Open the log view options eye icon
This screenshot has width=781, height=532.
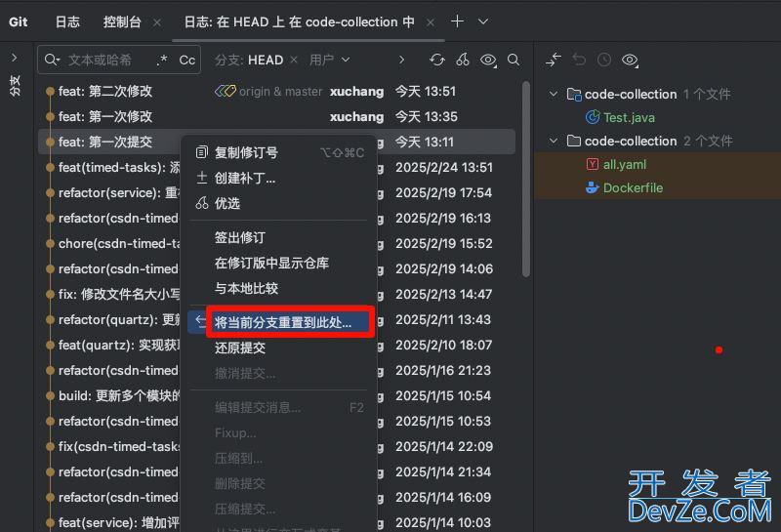[x=489, y=61]
